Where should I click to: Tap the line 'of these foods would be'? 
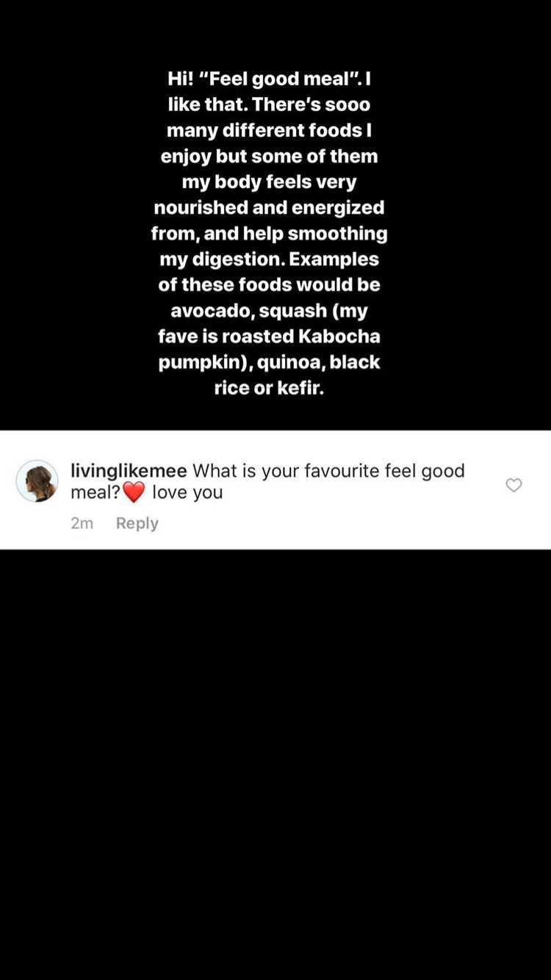(x=269, y=284)
